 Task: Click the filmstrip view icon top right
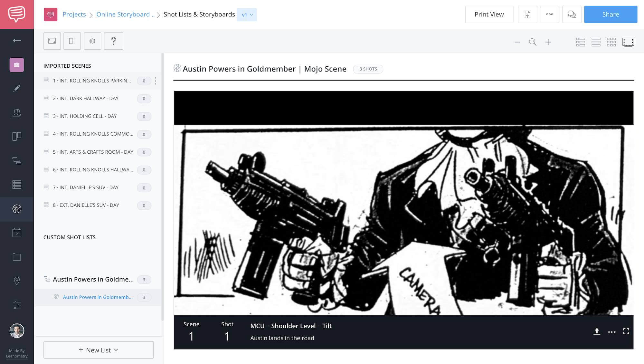coord(628,42)
